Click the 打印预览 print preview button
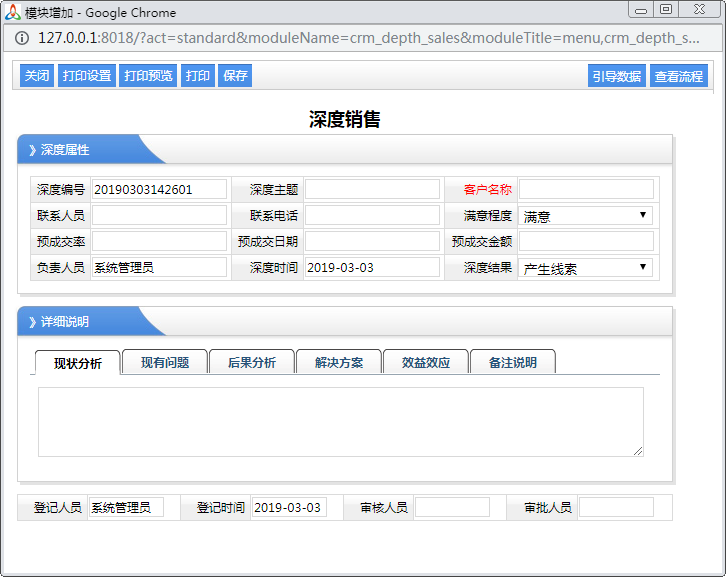The width and height of the screenshot is (726, 577). (x=148, y=76)
